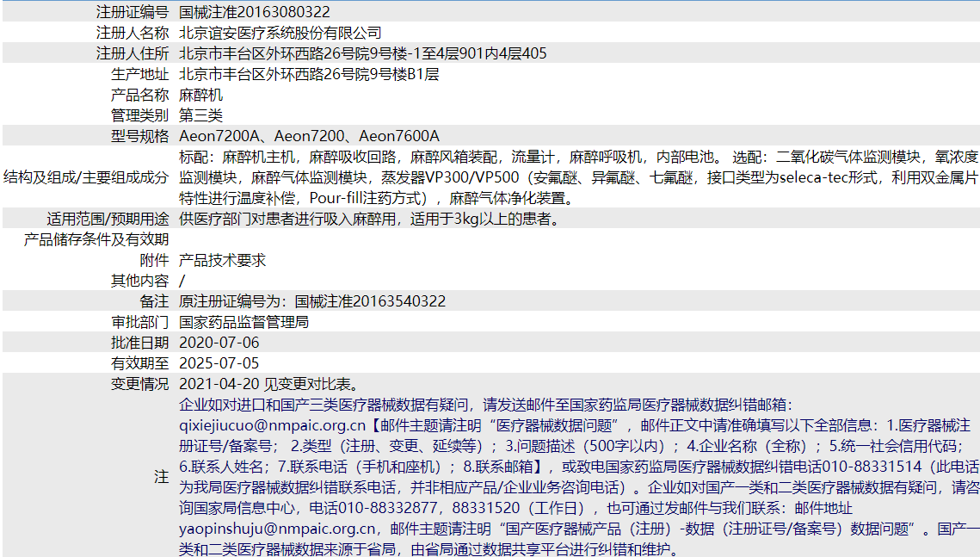Screen dimensions: 980x557
Task: Click the 附件 label
Action: pos(154,259)
